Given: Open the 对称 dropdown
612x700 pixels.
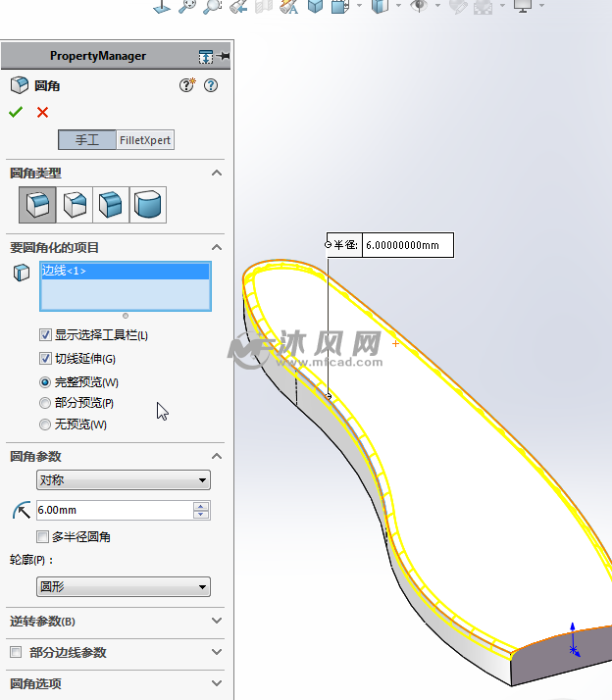Looking at the screenshot, I should [x=124, y=480].
